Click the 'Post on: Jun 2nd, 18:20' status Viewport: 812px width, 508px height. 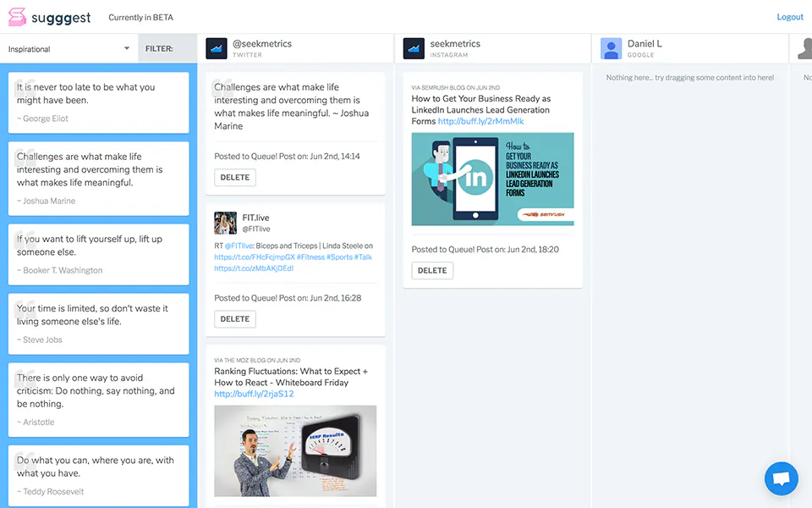518,249
